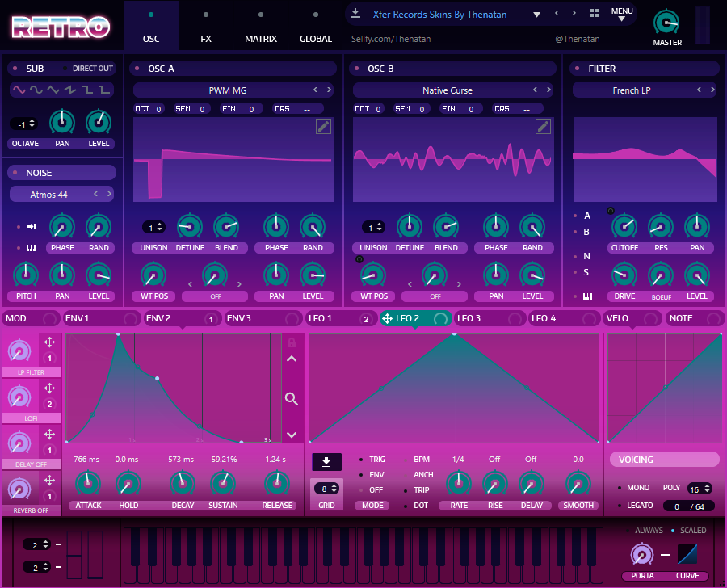Toggle the SUB oscillator on
The height and width of the screenshot is (588, 727).
(15, 68)
